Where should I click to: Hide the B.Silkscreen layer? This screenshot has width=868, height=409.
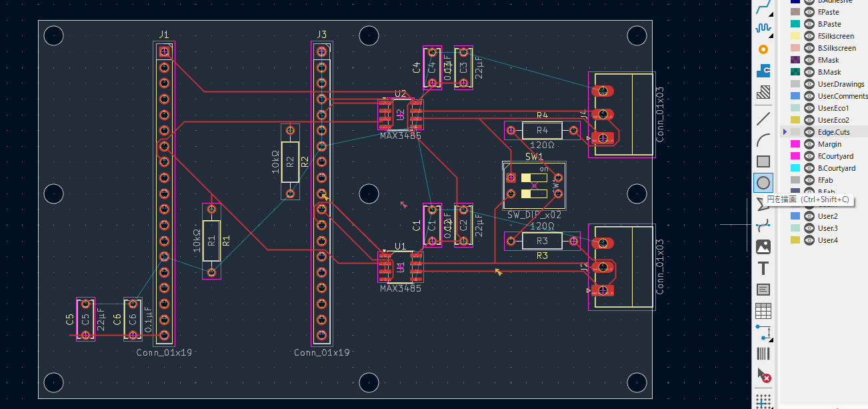pos(809,48)
